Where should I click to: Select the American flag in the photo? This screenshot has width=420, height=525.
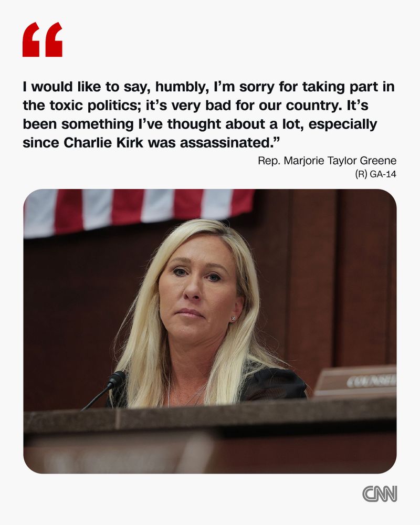(139, 211)
